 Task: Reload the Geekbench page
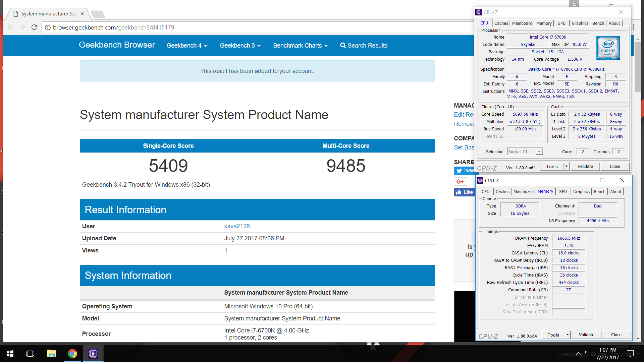(x=34, y=27)
